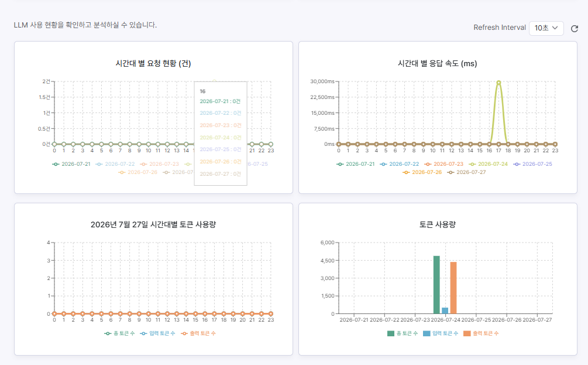
Task: Select the green total tokens bar for 2026-07-24
Action: (436, 285)
